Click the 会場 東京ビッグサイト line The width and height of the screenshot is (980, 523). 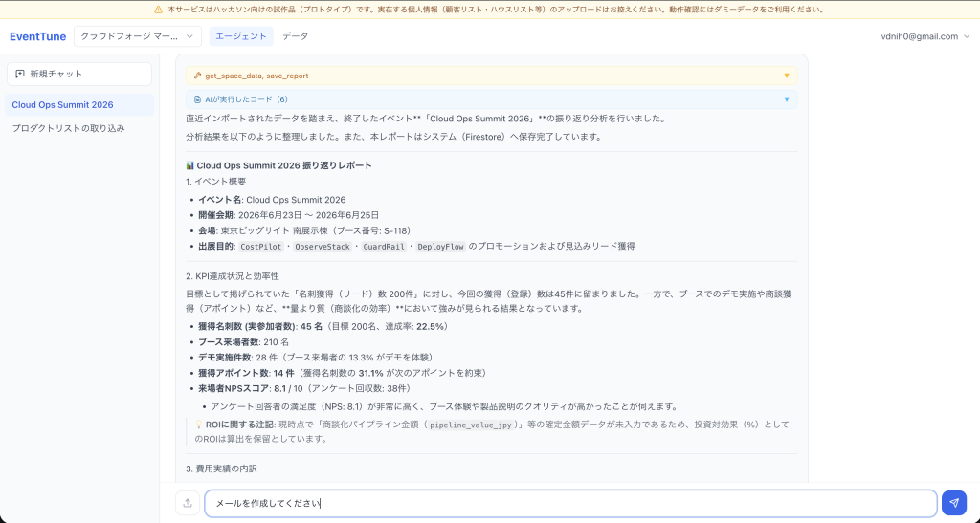[304, 230]
